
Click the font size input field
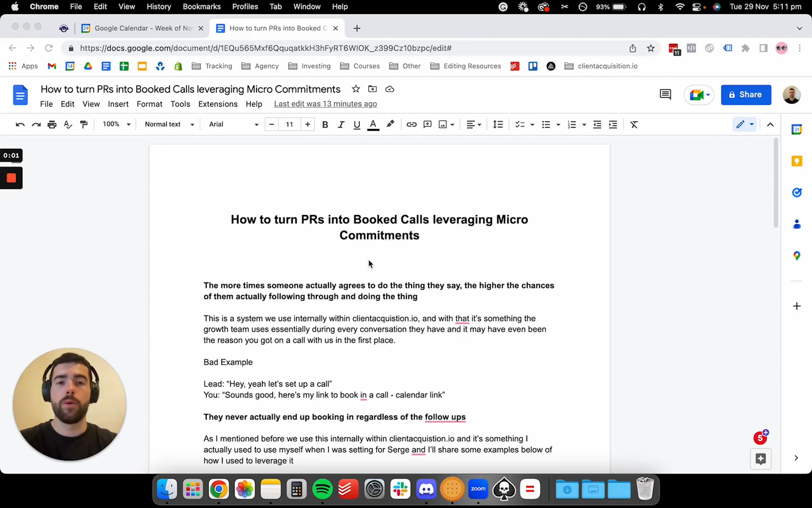tap(289, 124)
